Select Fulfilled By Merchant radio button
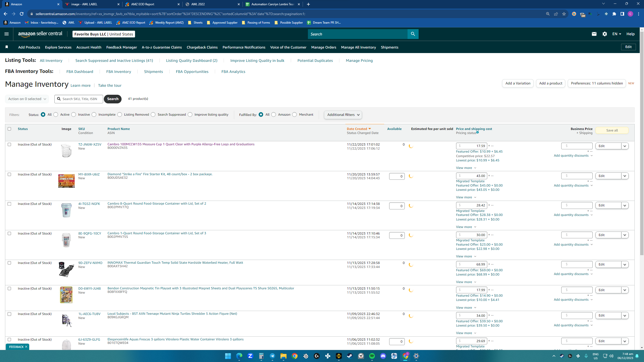Screen dimensions: 644x362 (x=294, y=114)
